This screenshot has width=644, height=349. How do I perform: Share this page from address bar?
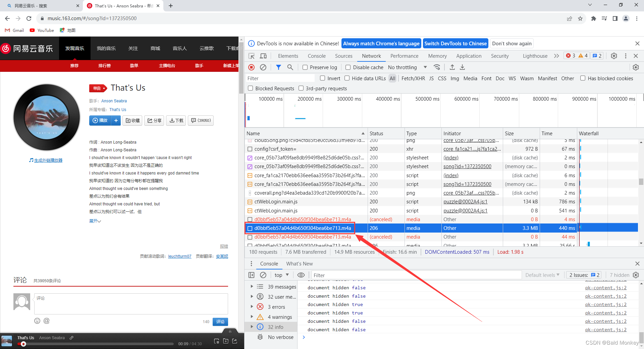[x=570, y=18]
